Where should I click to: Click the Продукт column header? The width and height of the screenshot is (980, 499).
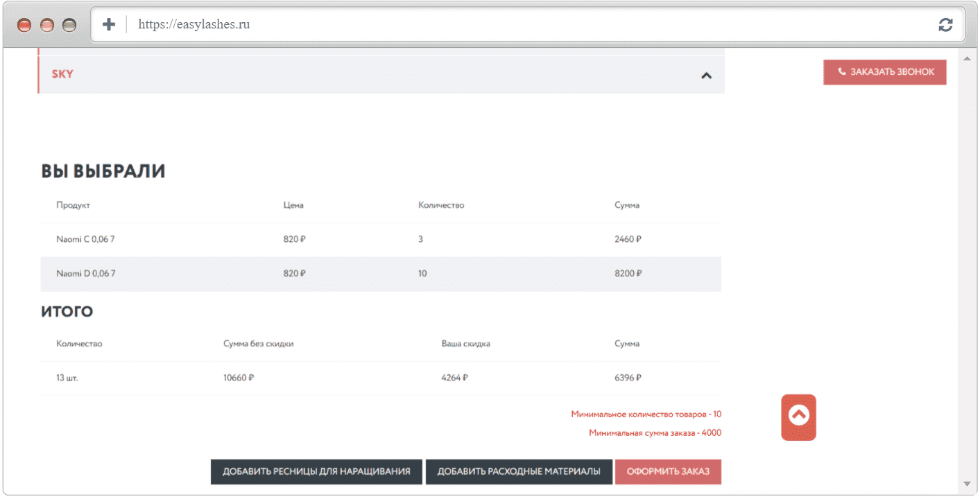74,205
